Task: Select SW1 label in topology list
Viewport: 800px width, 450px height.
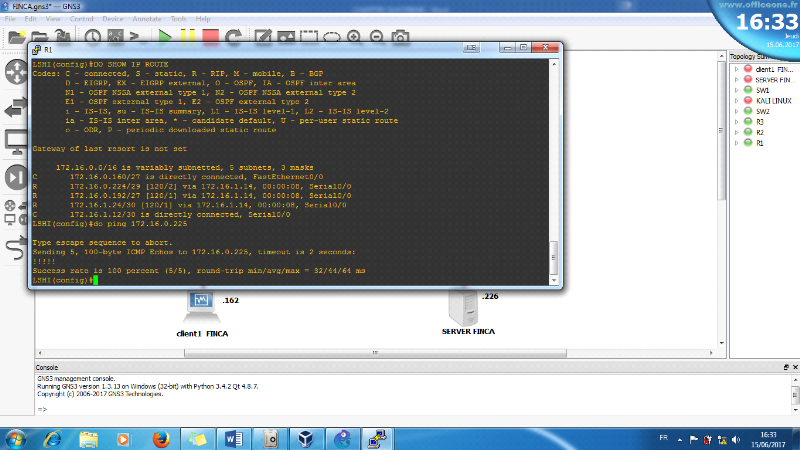Action: [x=762, y=90]
